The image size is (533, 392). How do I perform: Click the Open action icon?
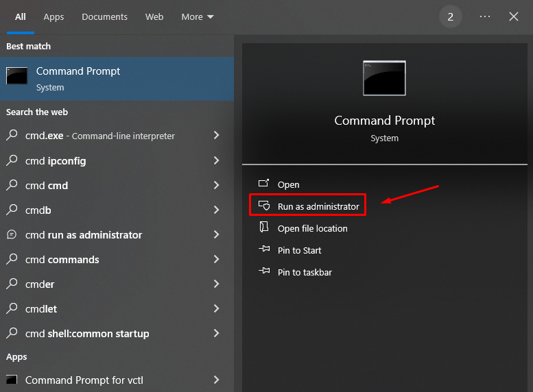[263, 184]
